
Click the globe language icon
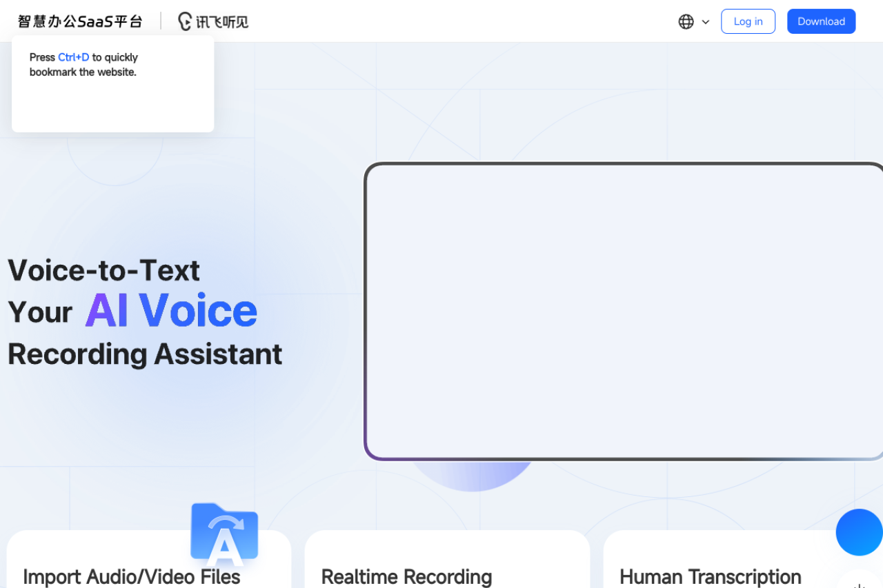(x=686, y=21)
